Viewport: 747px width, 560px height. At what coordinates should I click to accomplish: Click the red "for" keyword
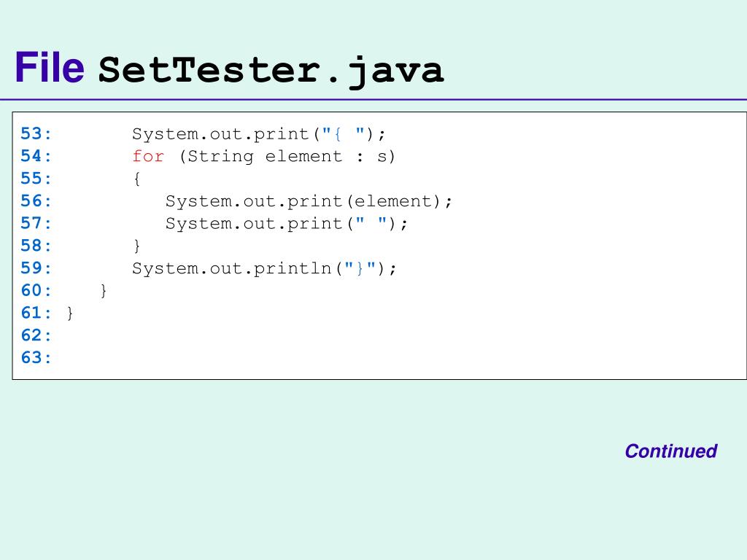148,156
